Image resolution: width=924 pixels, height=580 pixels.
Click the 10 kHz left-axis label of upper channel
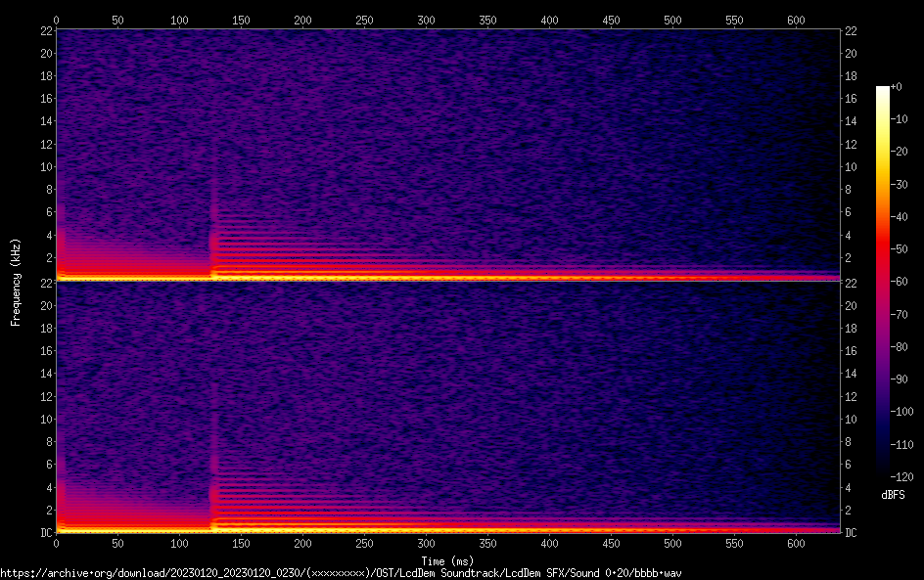coord(45,166)
